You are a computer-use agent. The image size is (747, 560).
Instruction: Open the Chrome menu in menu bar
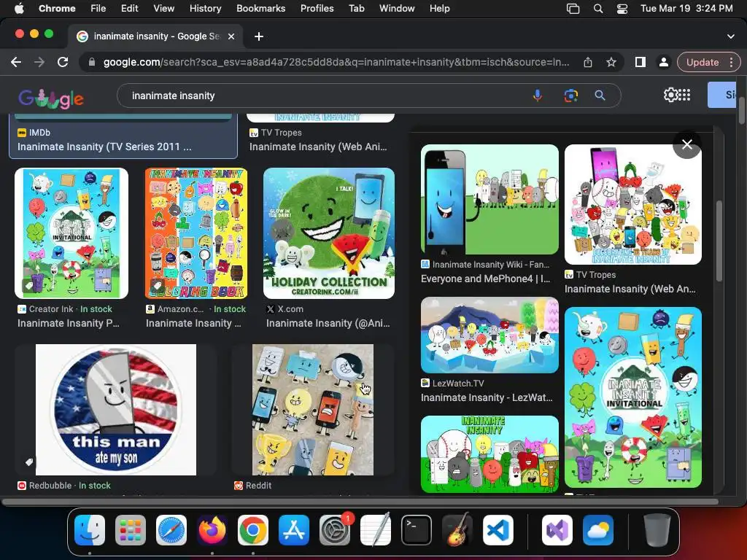pyautogui.click(x=57, y=8)
